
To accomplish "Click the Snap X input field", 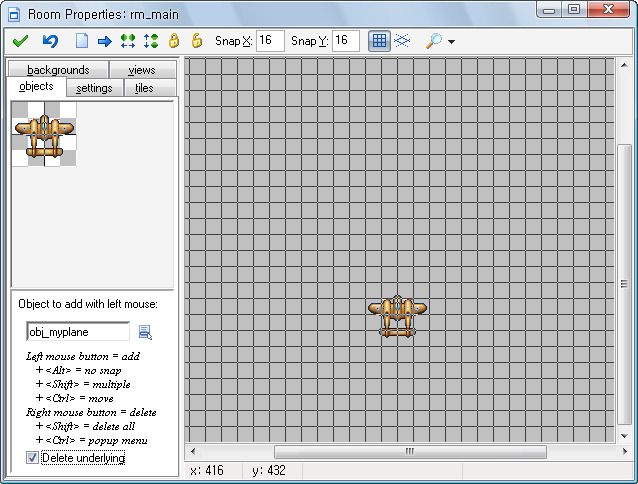I will 270,41.
